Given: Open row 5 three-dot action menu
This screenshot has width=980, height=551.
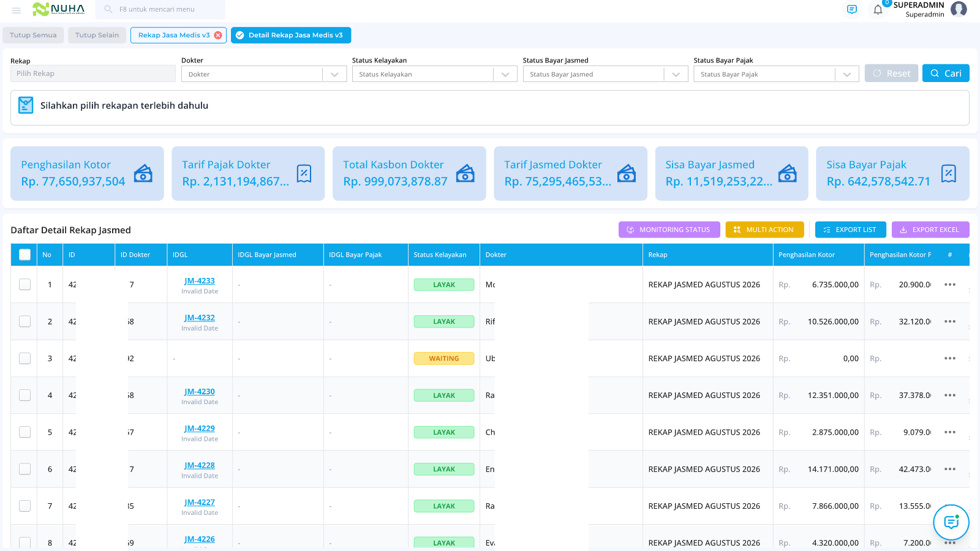Looking at the screenshot, I should pos(950,432).
